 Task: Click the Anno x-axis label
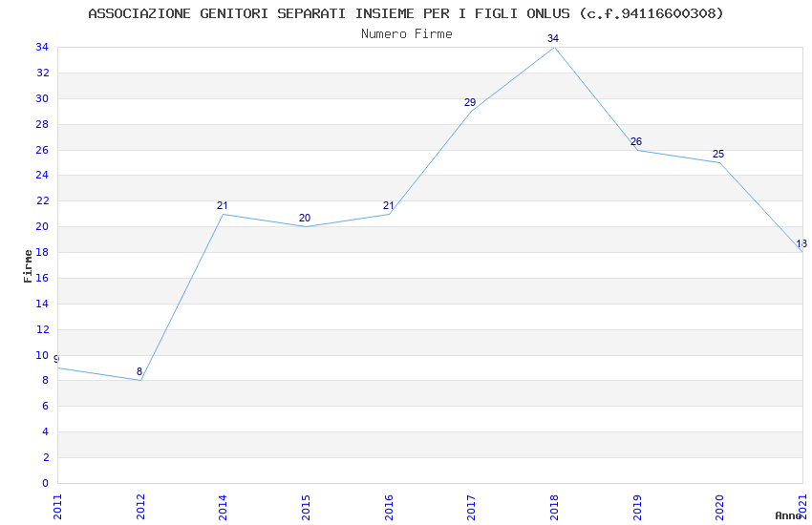click(x=788, y=515)
